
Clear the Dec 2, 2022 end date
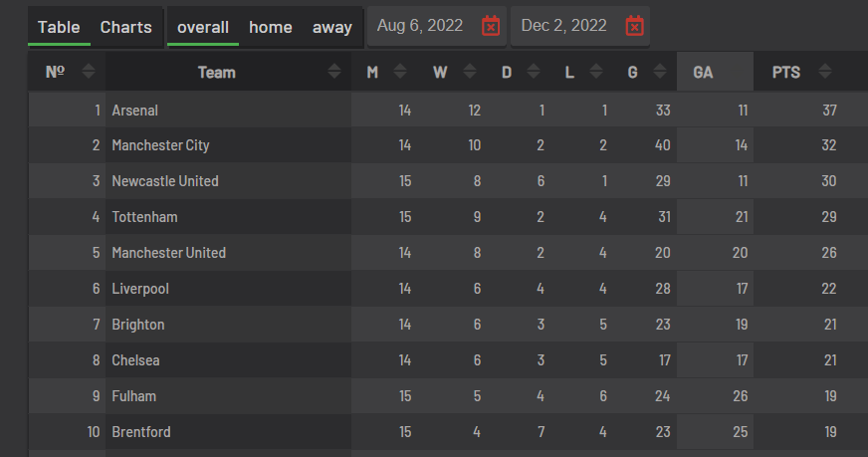634,26
